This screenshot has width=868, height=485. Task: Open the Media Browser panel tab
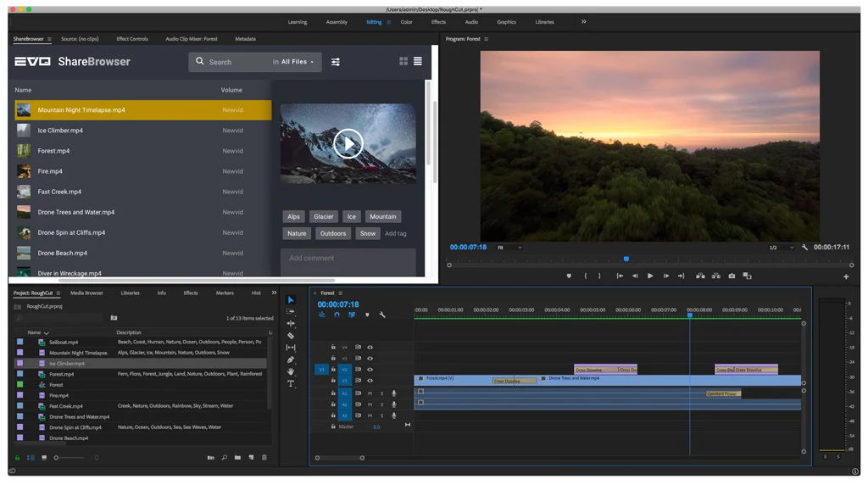[86, 293]
